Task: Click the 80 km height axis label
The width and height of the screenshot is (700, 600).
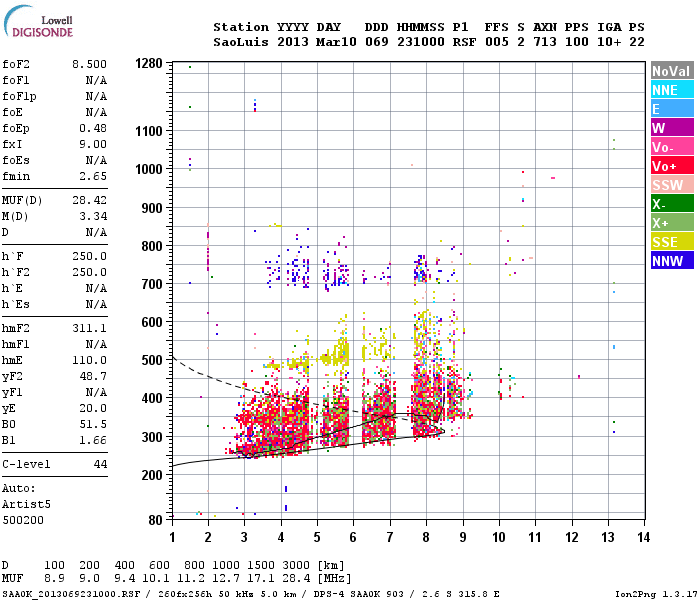Action: pyautogui.click(x=156, y=520)
